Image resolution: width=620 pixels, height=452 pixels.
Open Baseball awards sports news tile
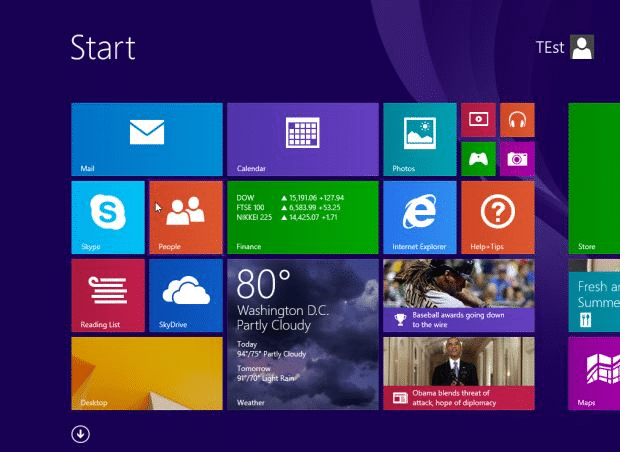coord(459,295)
